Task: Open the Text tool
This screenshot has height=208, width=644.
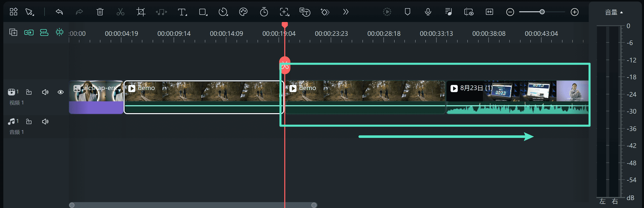Action: 182,12
